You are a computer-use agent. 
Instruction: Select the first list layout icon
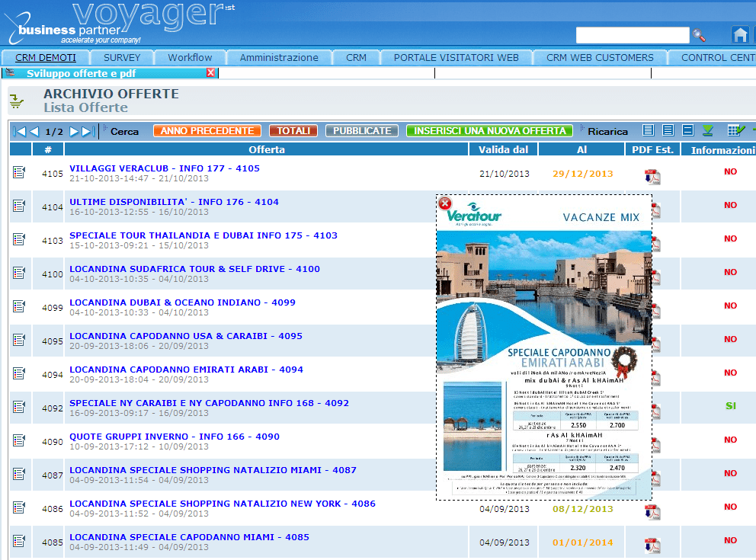[649, 130]
